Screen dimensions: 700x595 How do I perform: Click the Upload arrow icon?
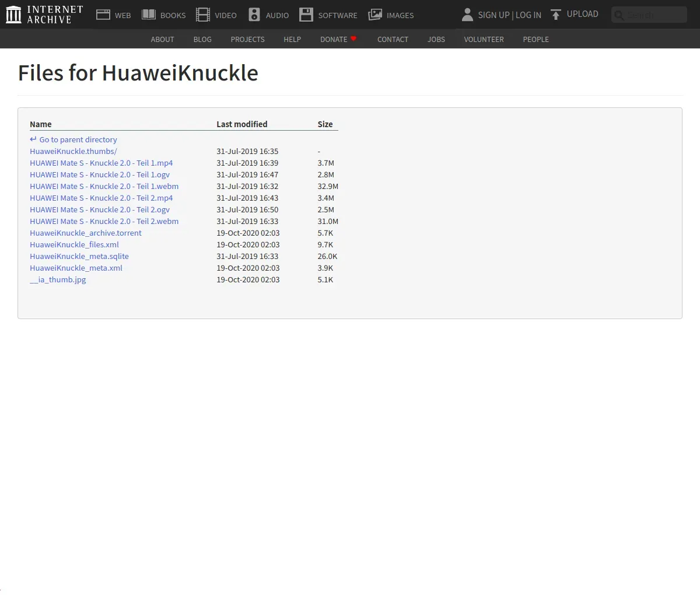tap(556, 15)
